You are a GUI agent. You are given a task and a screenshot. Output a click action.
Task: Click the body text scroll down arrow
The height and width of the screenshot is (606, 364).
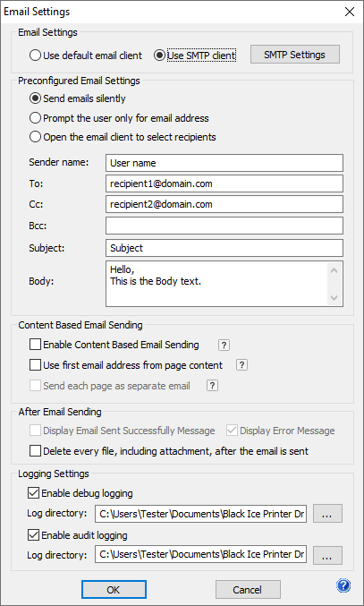pos(334,297)
